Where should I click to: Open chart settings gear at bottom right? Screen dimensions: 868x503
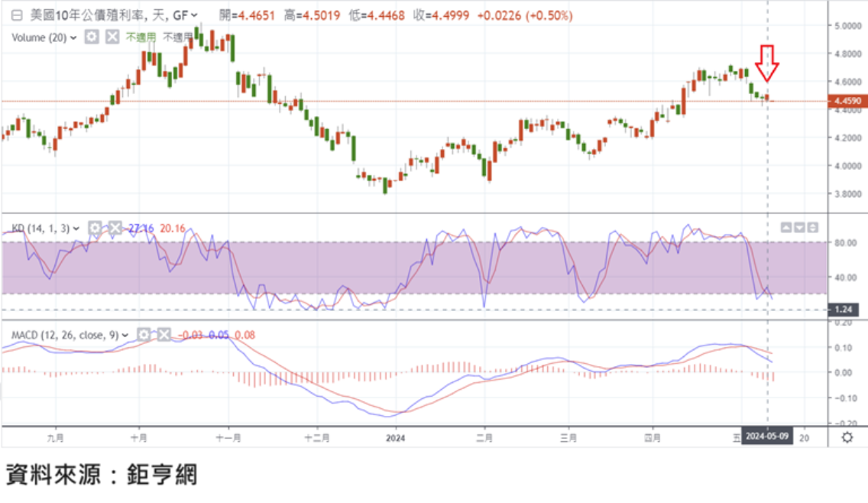[847, 437]
